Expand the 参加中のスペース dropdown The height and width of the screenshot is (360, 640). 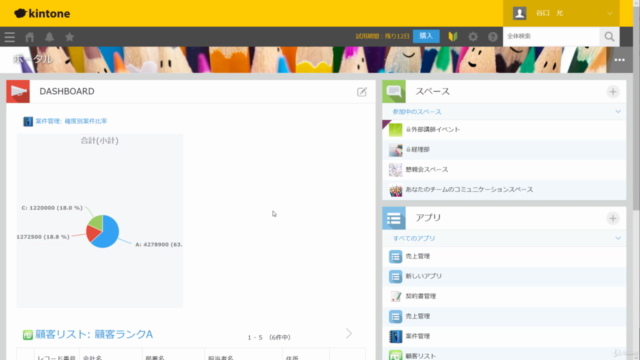click(x=618, y=111)
